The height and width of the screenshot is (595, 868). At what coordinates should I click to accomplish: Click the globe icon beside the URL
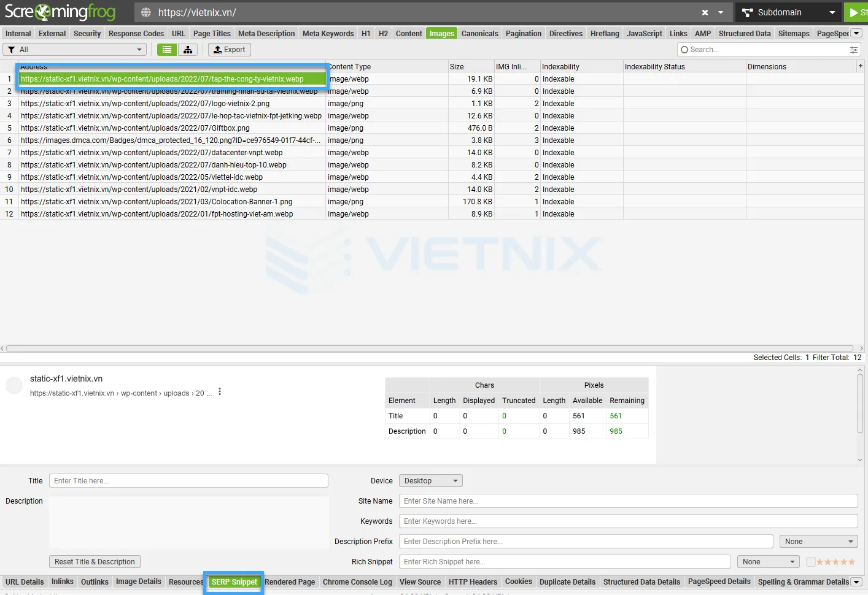(x=146, y=12)
